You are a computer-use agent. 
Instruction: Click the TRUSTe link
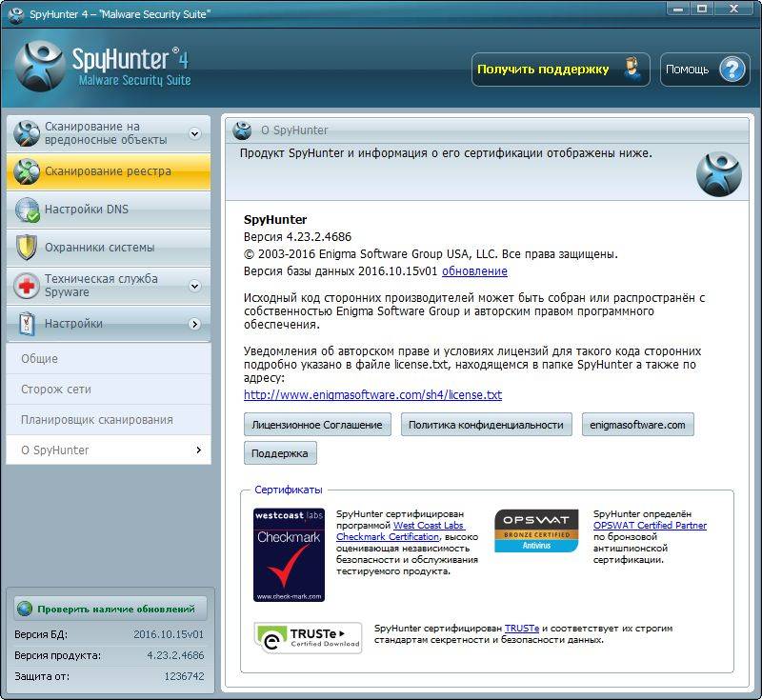point(521,629)
